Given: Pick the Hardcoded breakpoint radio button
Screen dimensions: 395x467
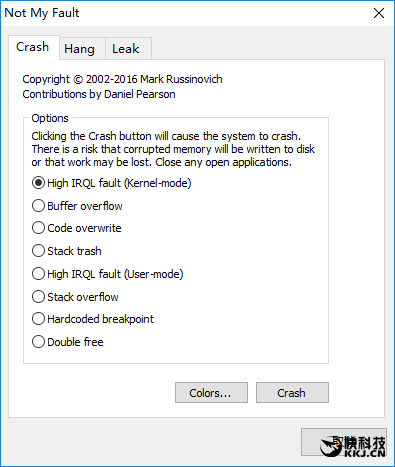Looking at the screenshot, I should tap(93, 319).
